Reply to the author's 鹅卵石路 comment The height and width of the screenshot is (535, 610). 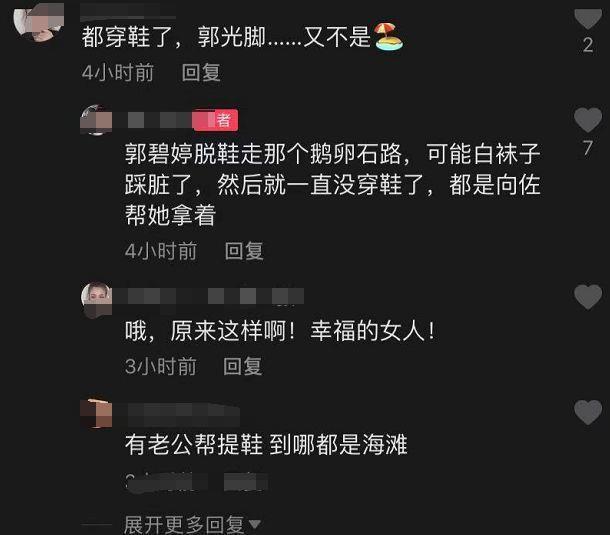point(244,251)
